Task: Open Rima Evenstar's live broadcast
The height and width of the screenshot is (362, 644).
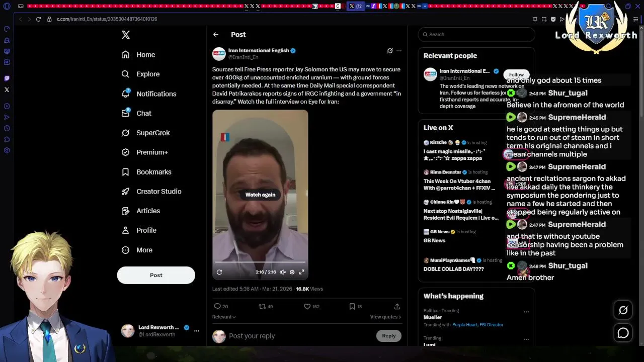Action: click(x=463, y=180)
